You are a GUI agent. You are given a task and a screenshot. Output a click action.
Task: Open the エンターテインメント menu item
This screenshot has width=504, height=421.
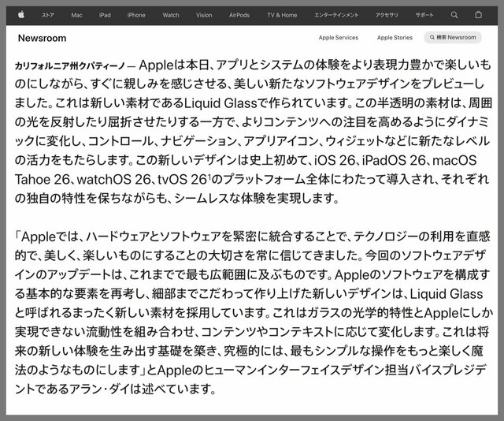(x=336, y=15)
